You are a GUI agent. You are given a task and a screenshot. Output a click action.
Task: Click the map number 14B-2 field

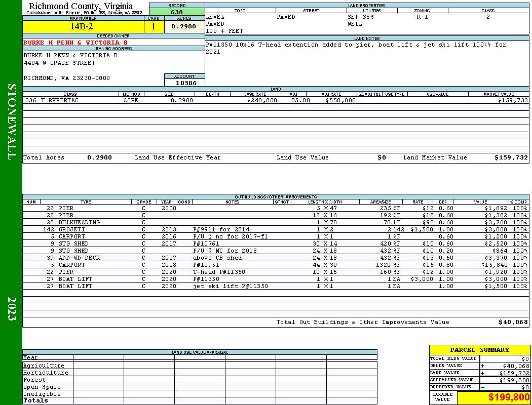[83, 26]
